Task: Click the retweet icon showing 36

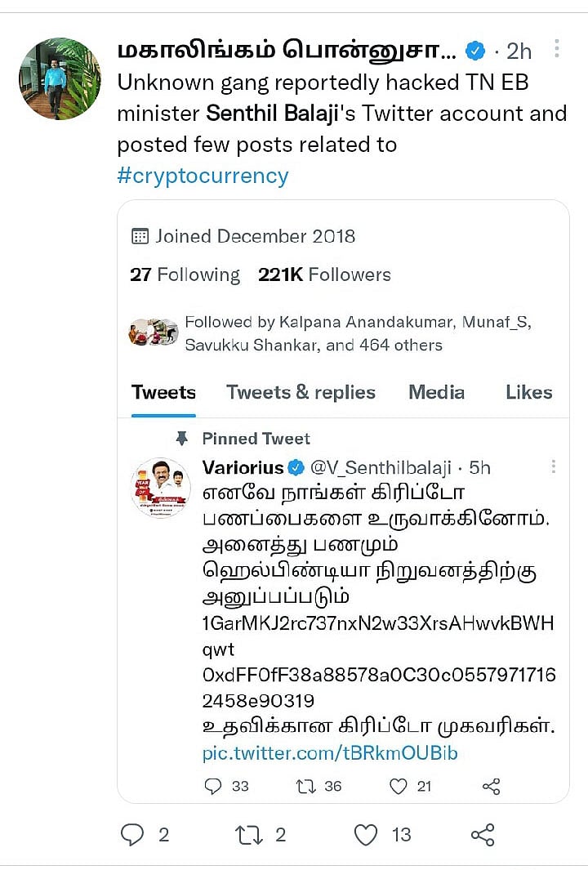Action: 306,786
